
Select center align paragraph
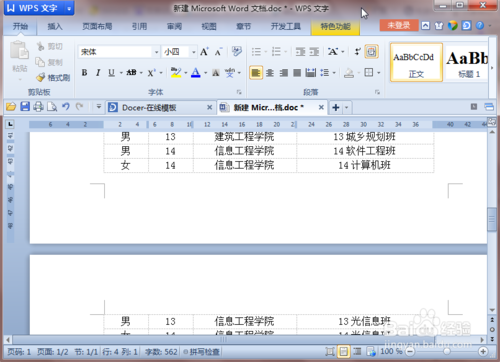[270, 73]
